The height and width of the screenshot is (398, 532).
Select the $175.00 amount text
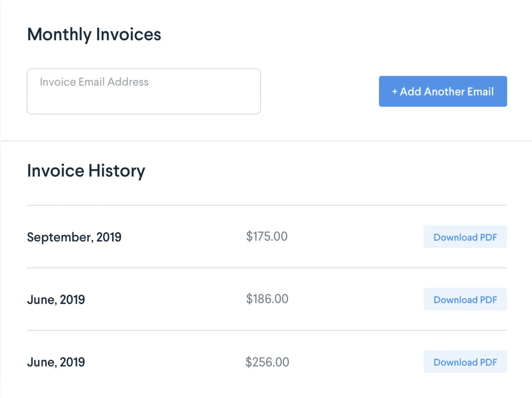click(x=266, y=236)
